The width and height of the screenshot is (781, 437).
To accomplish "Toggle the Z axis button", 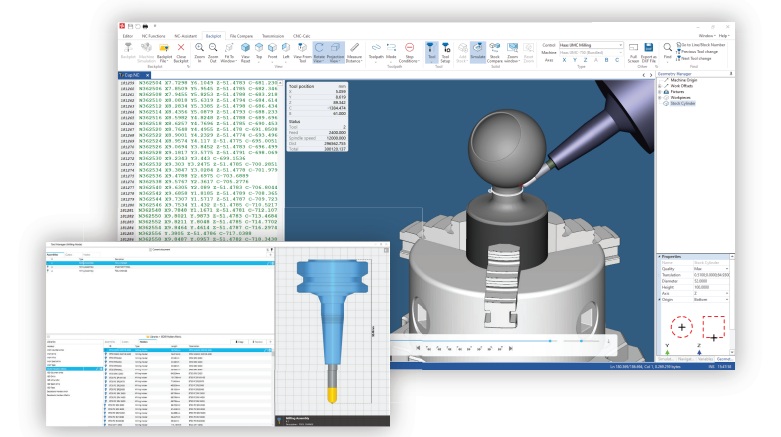I will click(585, 60).
